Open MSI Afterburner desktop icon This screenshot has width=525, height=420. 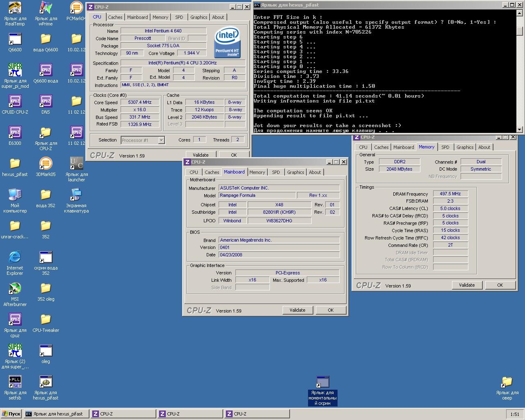(15, 288)
